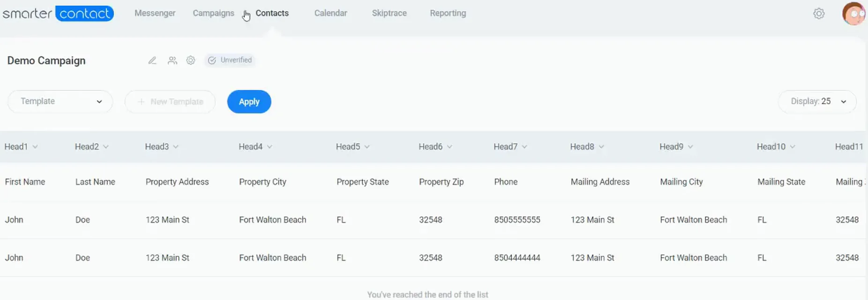Open the Messenger tab
The image size is (868, 300).
pyautogui.click(x=155, y=13)
